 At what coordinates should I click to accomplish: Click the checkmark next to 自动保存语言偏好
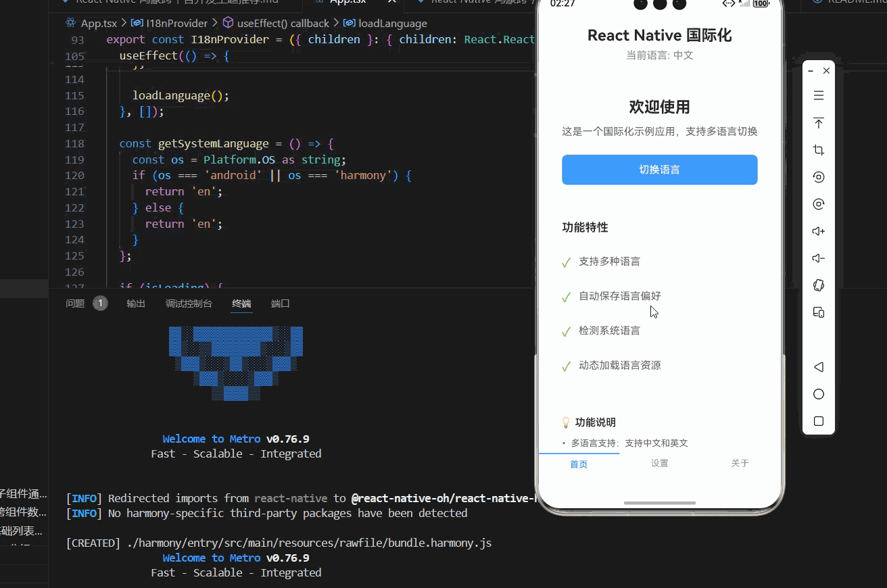point(566,297)
